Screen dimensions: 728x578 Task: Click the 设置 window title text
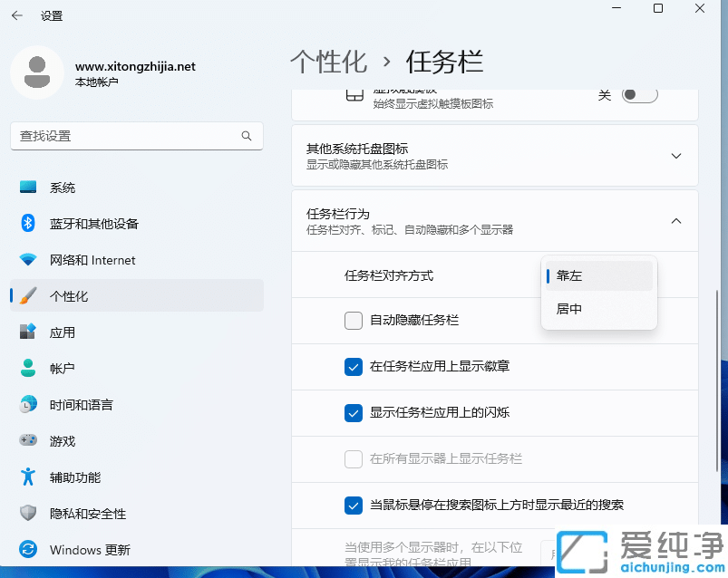tap(52, 15)
